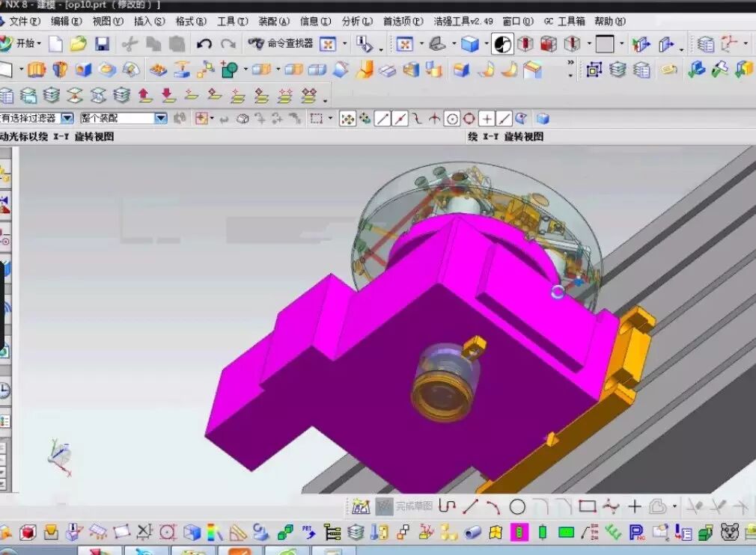Toggle the arc center snap point
The image size is (756, 555).
(x=452, y=119)
